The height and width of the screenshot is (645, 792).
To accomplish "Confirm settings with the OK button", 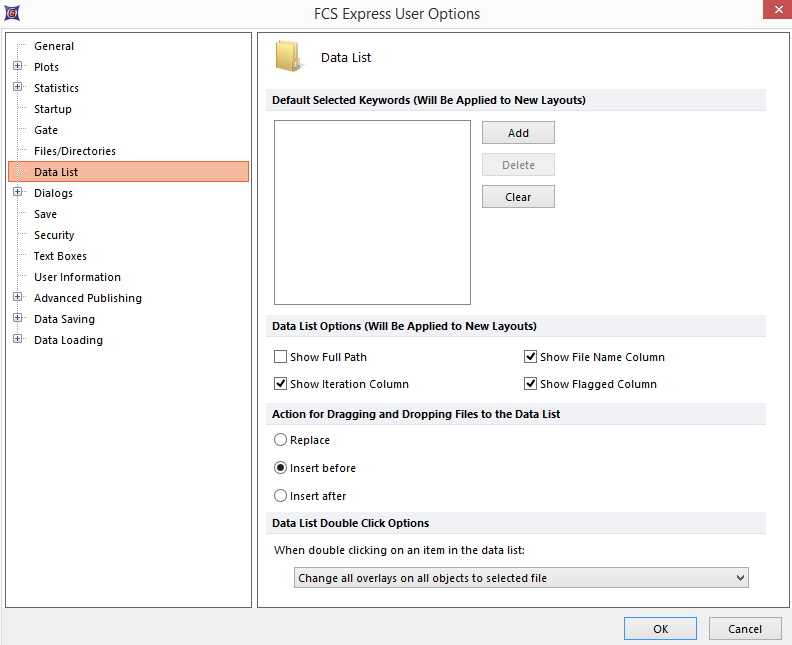I will [660, 629].
